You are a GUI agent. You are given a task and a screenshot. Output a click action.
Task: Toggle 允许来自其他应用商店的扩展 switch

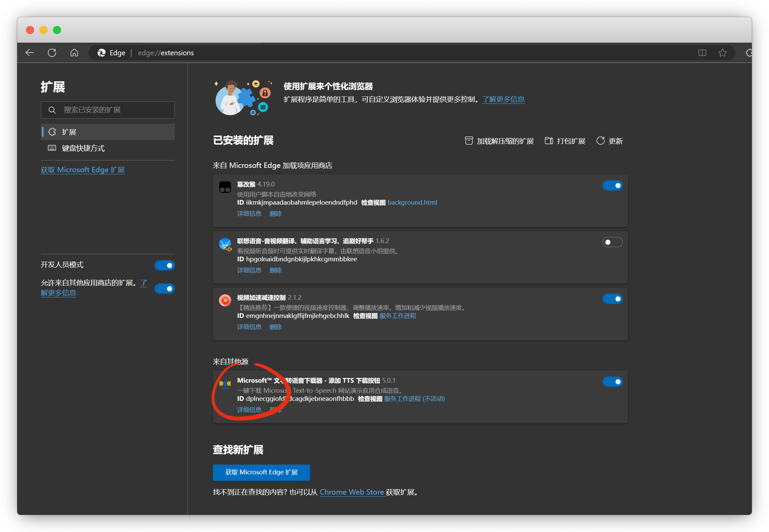pos(165,289)
